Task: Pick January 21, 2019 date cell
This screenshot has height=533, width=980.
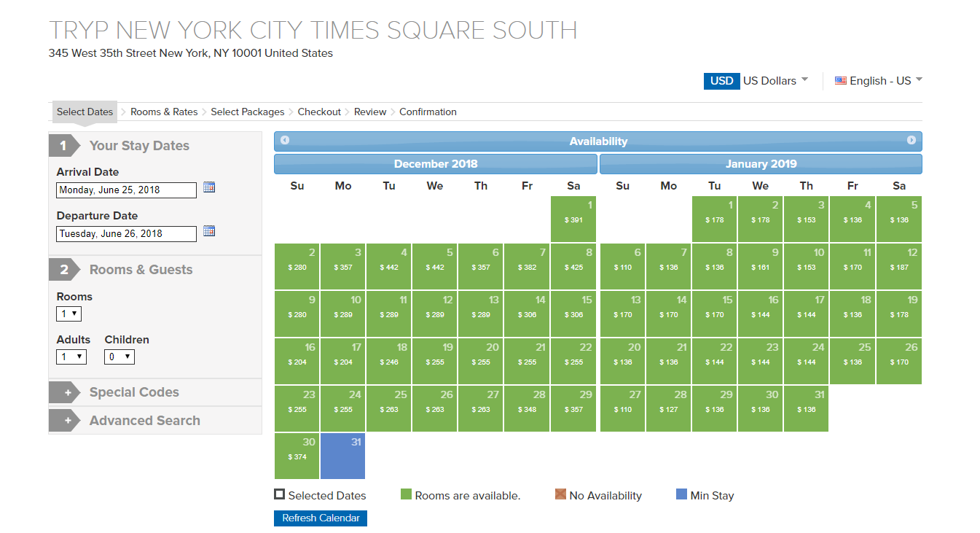Action: point(669,361)
